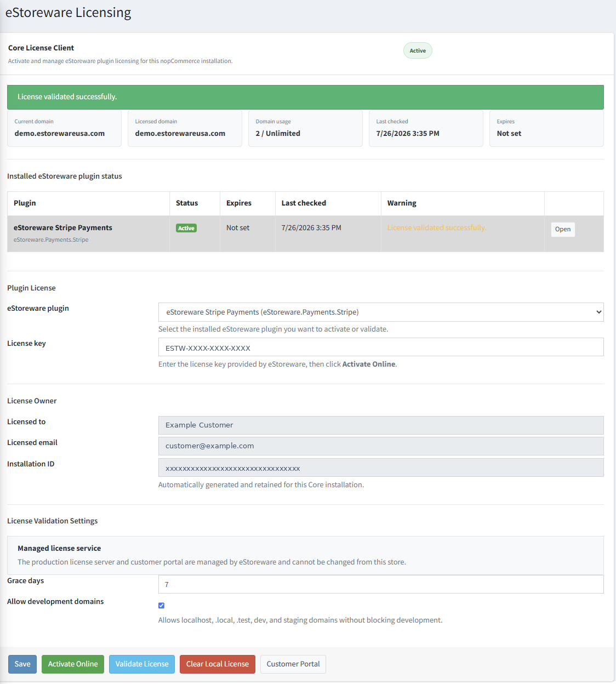Toggle the Allow development domains checkbox

coord(161,606)
